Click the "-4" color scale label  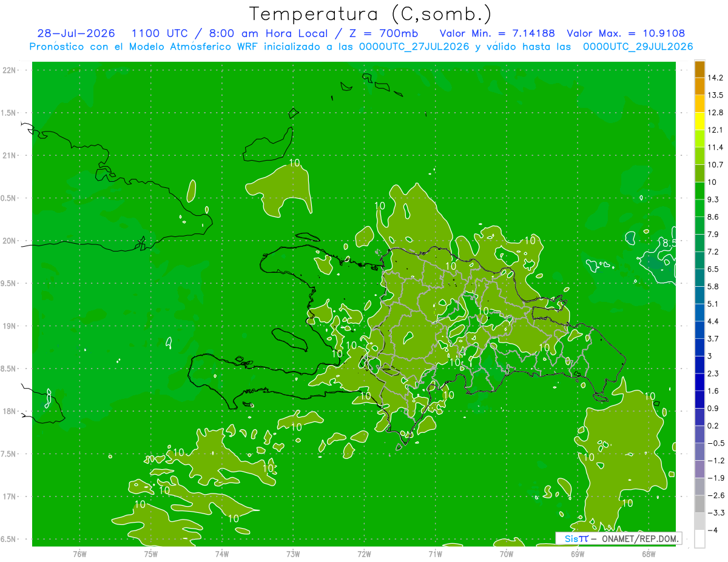click(713, 530)
